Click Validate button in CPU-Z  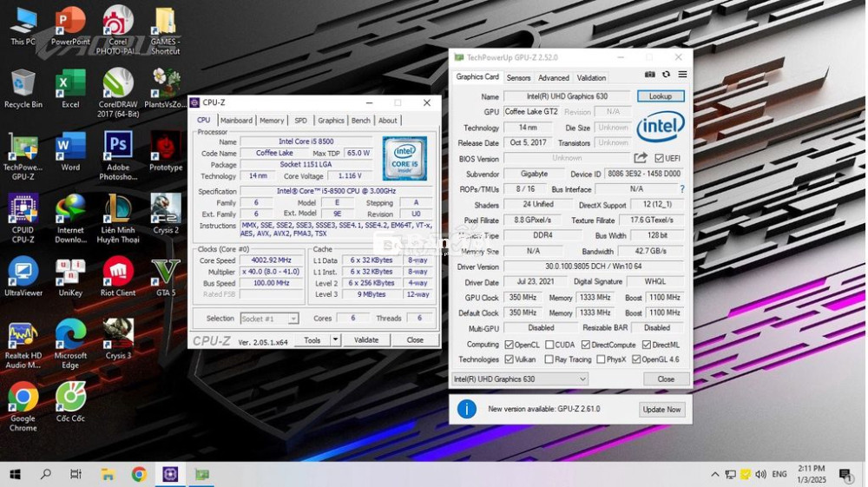[x=366, y=339]
